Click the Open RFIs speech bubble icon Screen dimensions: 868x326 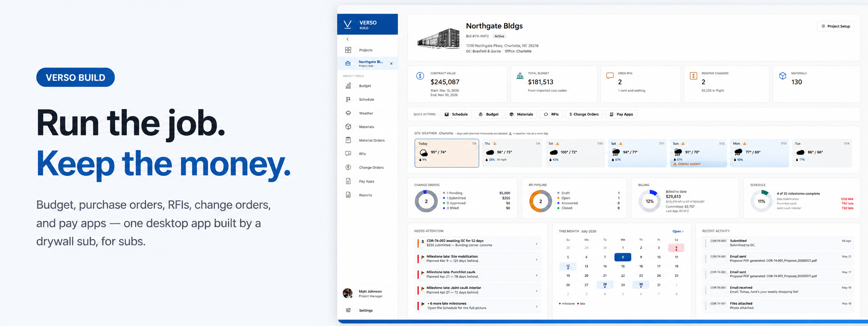[x=610, y=76]
